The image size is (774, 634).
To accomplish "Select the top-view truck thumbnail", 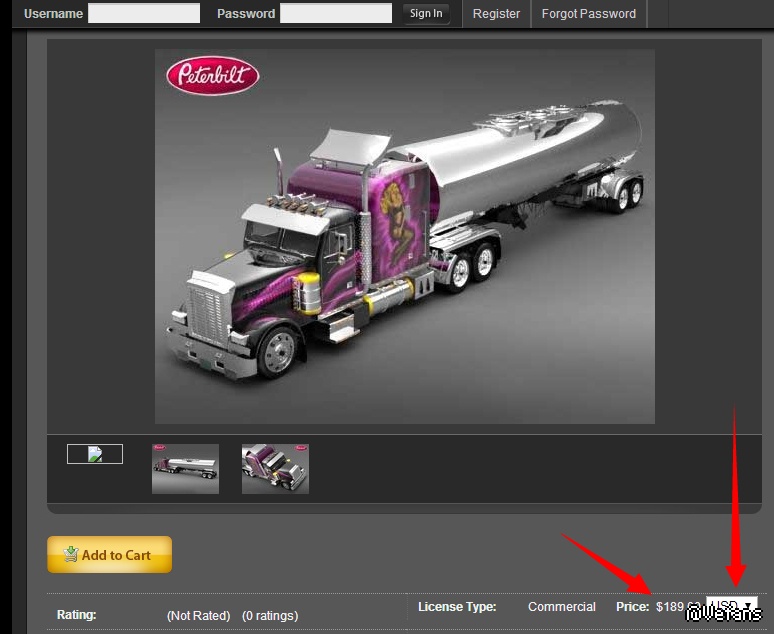I will [x=275, y=469].
